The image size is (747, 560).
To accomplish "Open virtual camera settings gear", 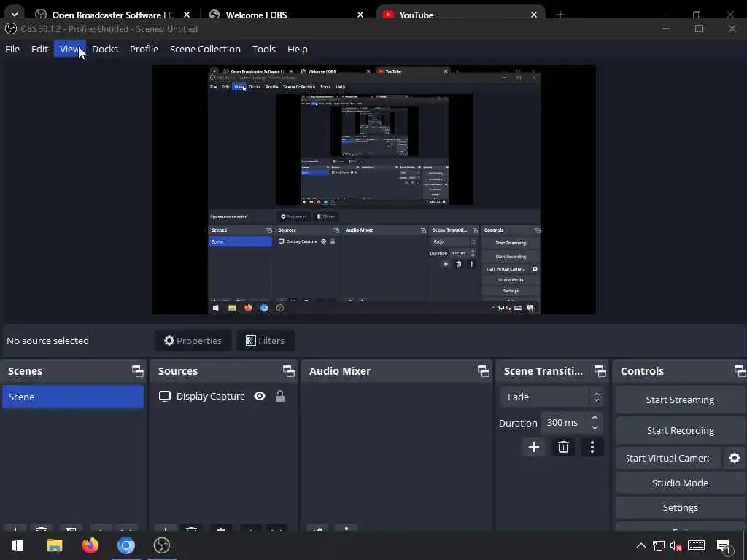I will (x=735, y=458).
